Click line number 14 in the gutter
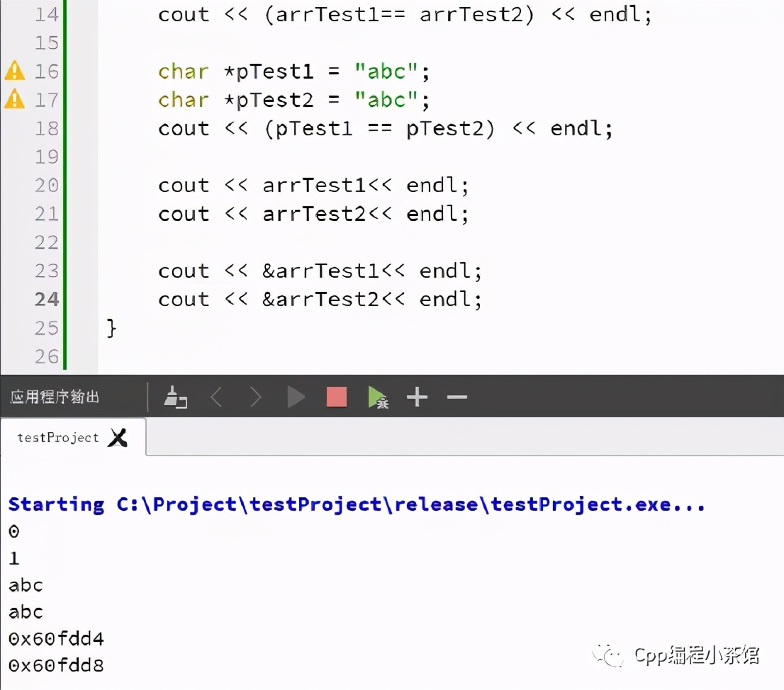This screenshot has width=784, height=690. click(x=47, y=14)
